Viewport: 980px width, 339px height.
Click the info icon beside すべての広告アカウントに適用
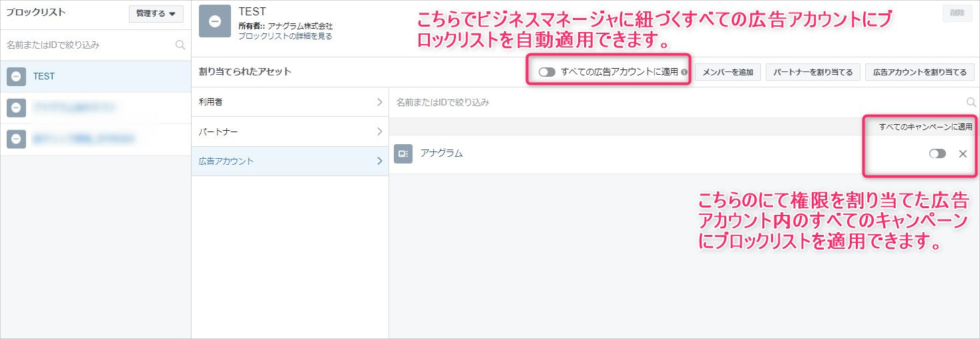click(x=684, y=72)
